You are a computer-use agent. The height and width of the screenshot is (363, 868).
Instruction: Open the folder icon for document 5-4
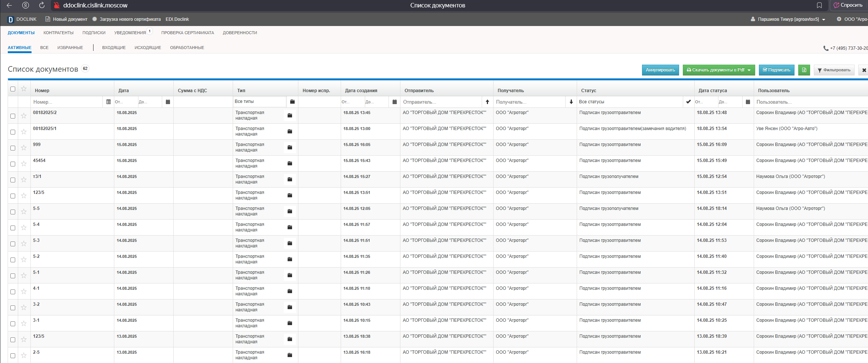290,227
